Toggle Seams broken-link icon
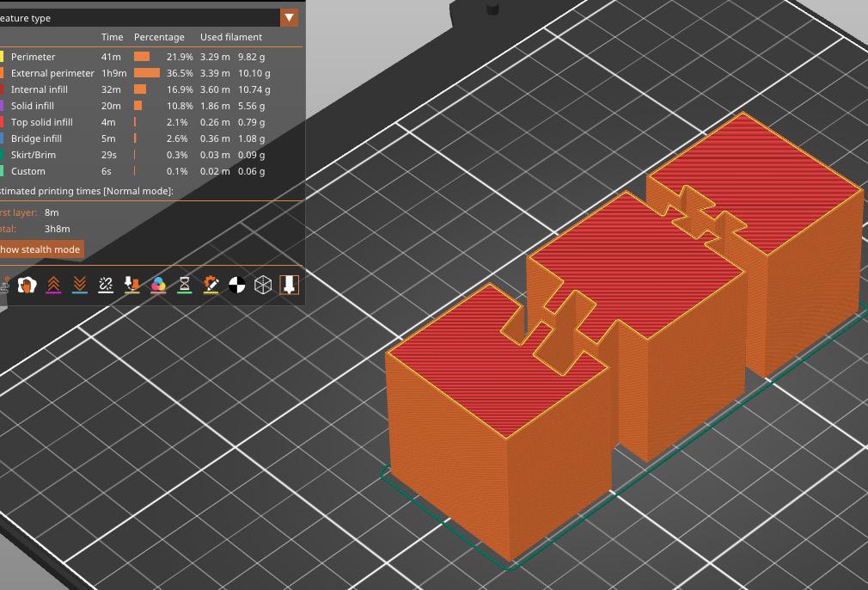 (x=106, y=285)
